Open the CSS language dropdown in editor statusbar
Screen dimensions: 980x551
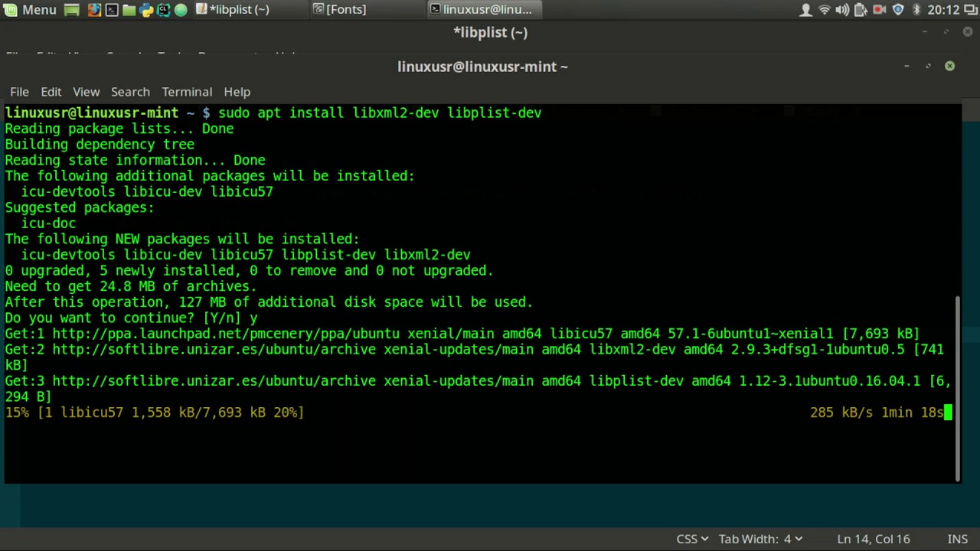[x=692, y=540]
